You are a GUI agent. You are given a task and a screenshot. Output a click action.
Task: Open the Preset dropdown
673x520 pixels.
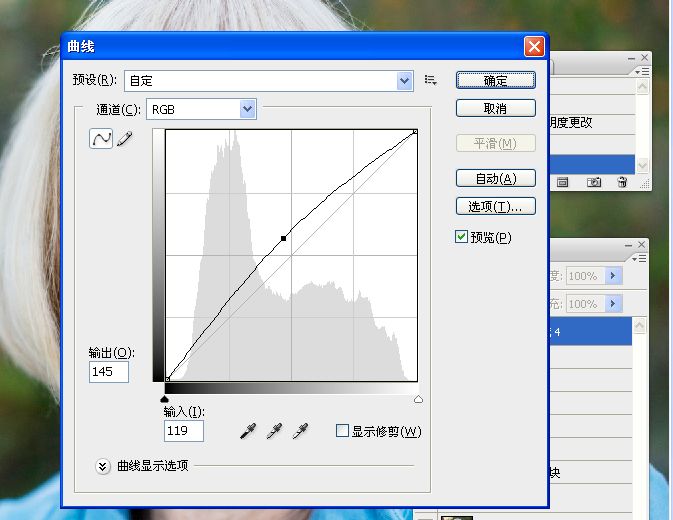coord(405,81)
